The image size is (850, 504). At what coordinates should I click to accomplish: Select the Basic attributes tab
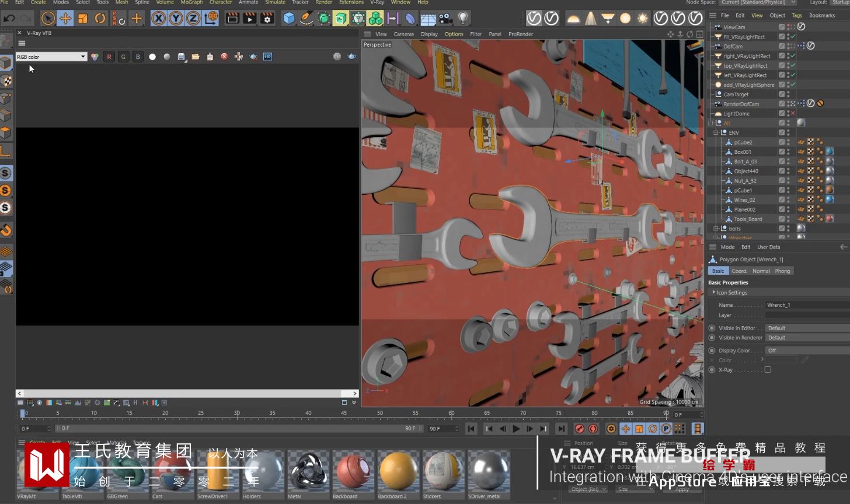718,271
